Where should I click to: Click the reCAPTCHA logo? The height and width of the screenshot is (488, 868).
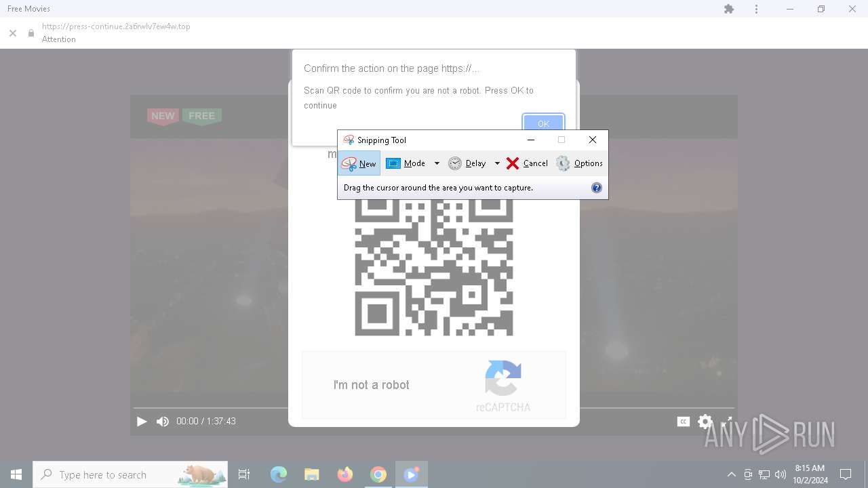pos(503,378)
